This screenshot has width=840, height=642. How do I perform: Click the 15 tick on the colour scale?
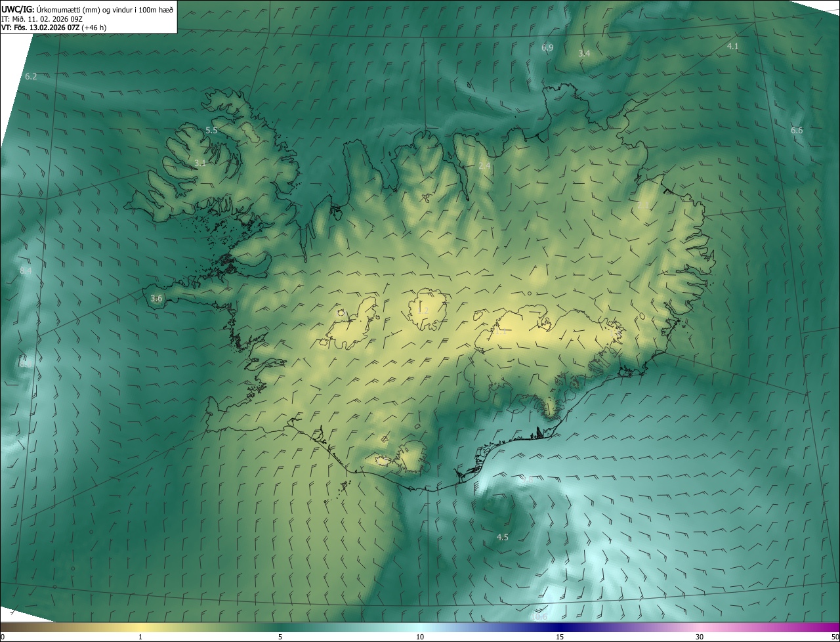pyautogui.click(x=560, y=637)
